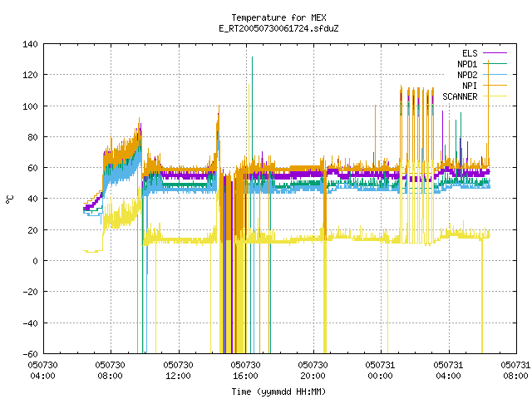Click the 050731 04:00 x-axis label
This screenshot has height=399, width=532.
tap(448, 371)
